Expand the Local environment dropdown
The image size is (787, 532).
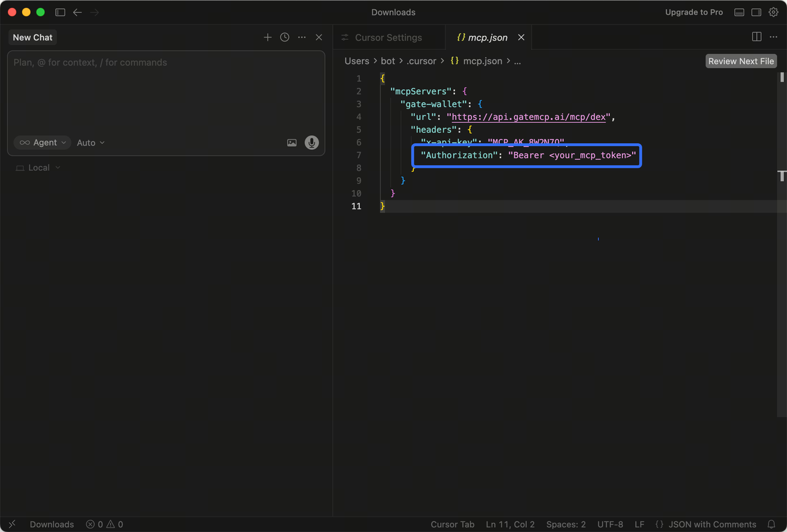(x=38, y=168)
